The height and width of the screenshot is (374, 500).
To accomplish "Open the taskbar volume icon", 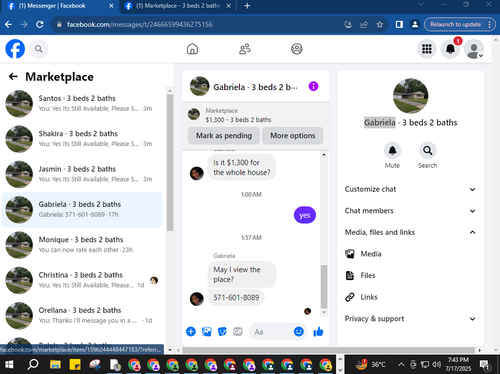I will click(x=436, y=364).
